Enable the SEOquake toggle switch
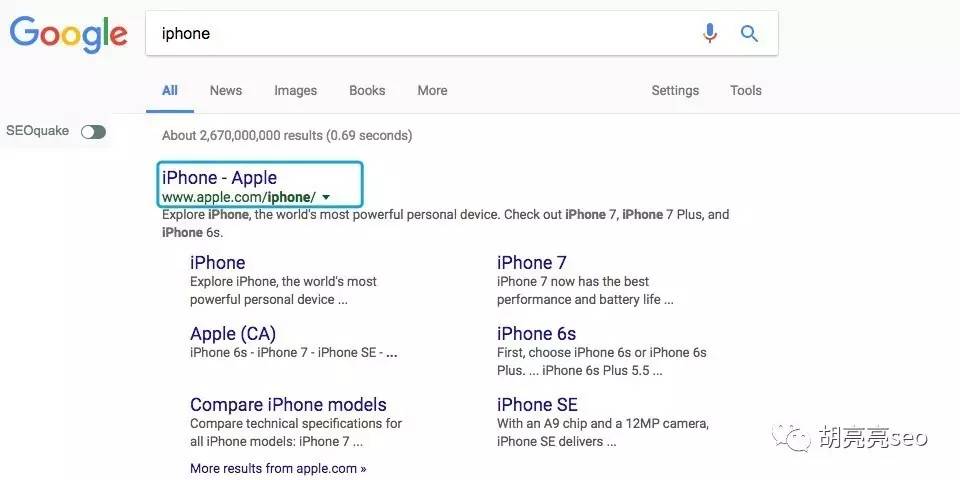Viewport: 960px width, 480px height. click(x=94, y=132)
